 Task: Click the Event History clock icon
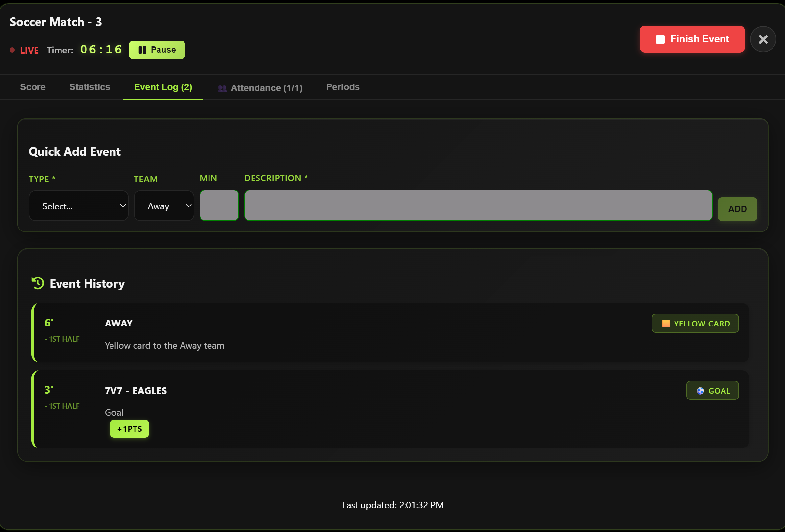coord(38,283)
